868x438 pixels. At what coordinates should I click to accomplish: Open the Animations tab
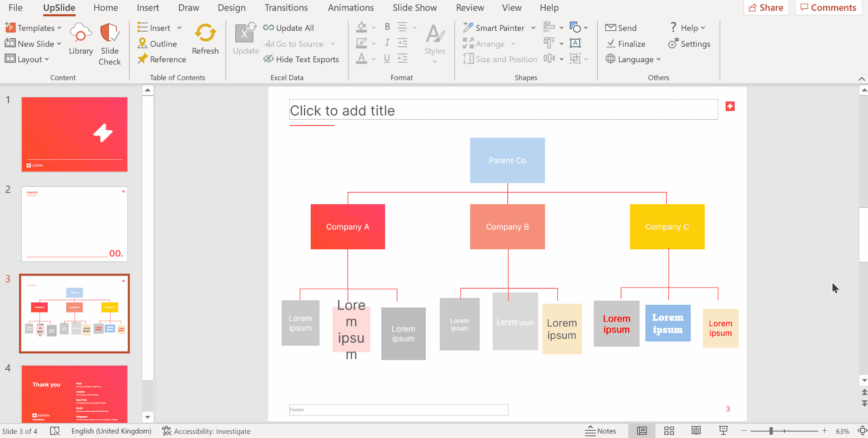351,8
